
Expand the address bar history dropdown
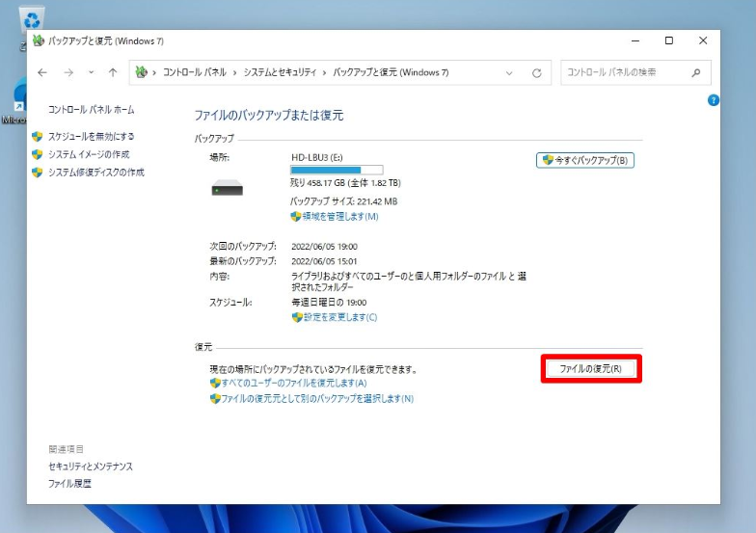[509, 73]
